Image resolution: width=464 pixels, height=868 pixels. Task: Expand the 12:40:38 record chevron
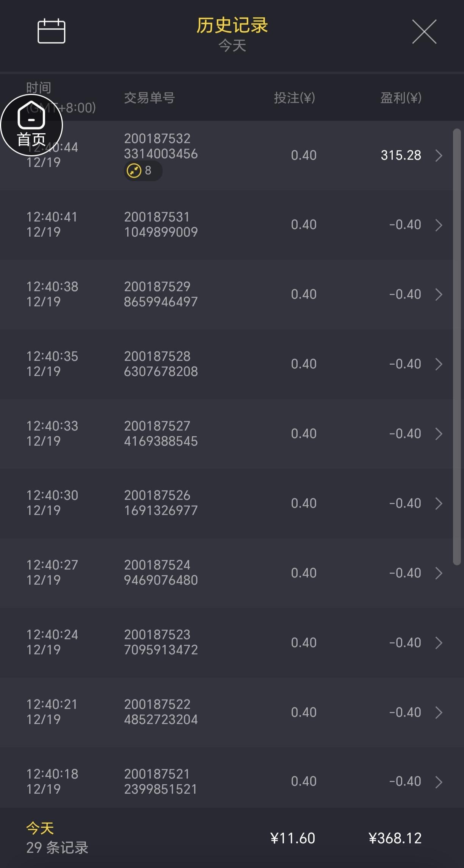[x=439, y=294]
